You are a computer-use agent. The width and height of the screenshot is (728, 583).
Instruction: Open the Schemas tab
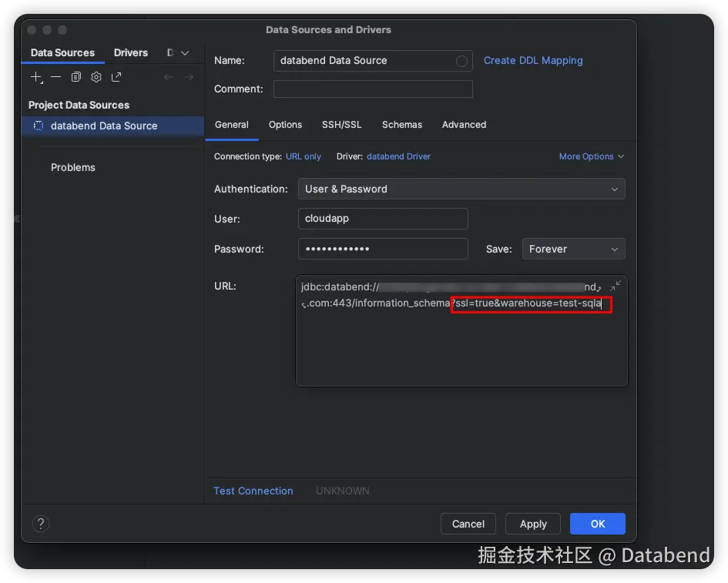click(402, 125)
